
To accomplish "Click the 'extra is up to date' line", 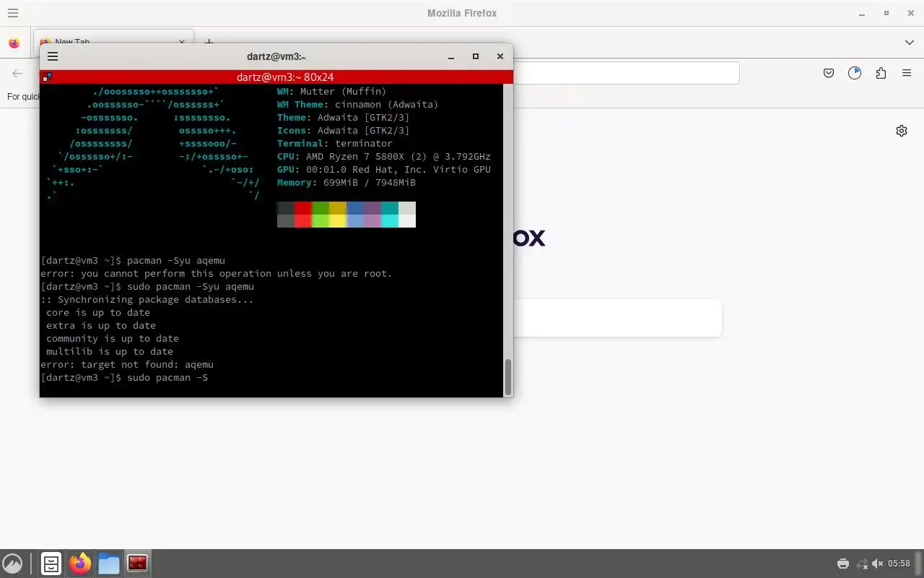I will click(x=101, y=326).
